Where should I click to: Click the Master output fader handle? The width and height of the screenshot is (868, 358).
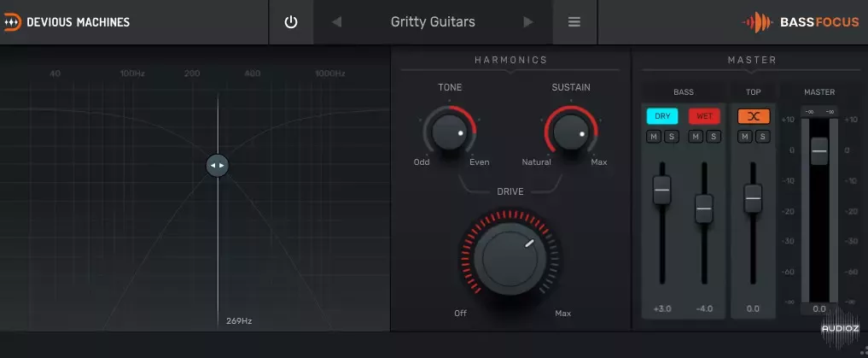pyautogui.click(x=819, y=150)
